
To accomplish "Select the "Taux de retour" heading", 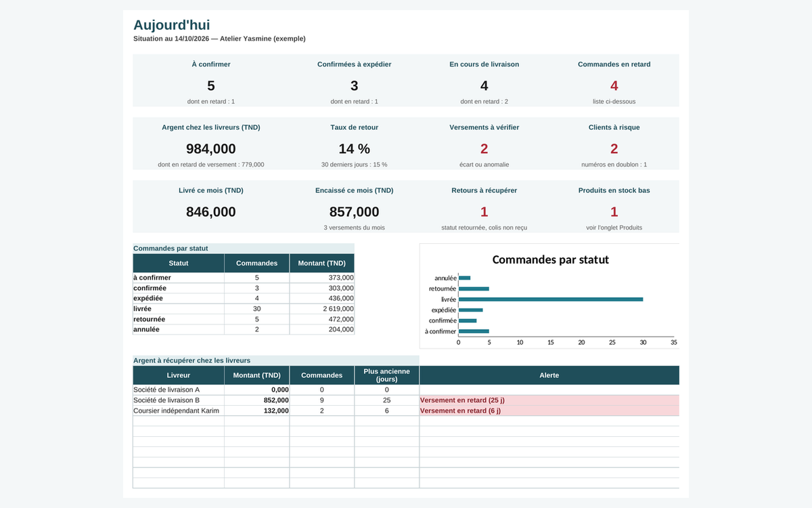I will click(355, 127).
